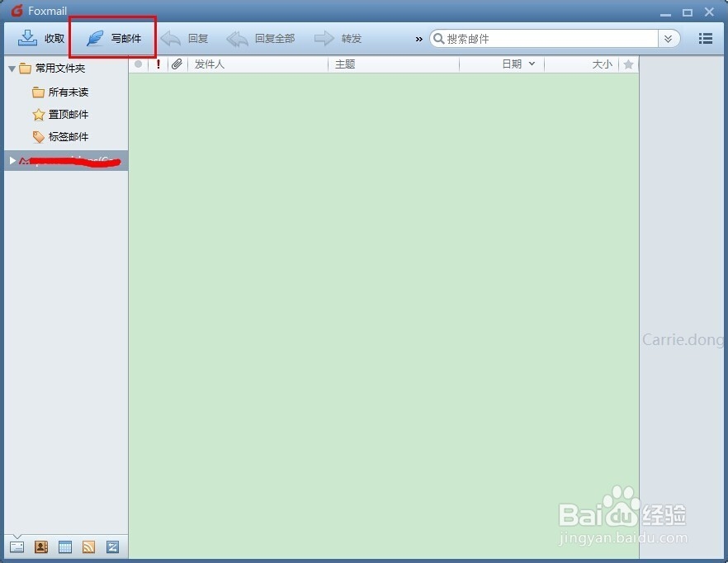
Task: Open the 日期 sort dropdown arrow
Action: 533,64
